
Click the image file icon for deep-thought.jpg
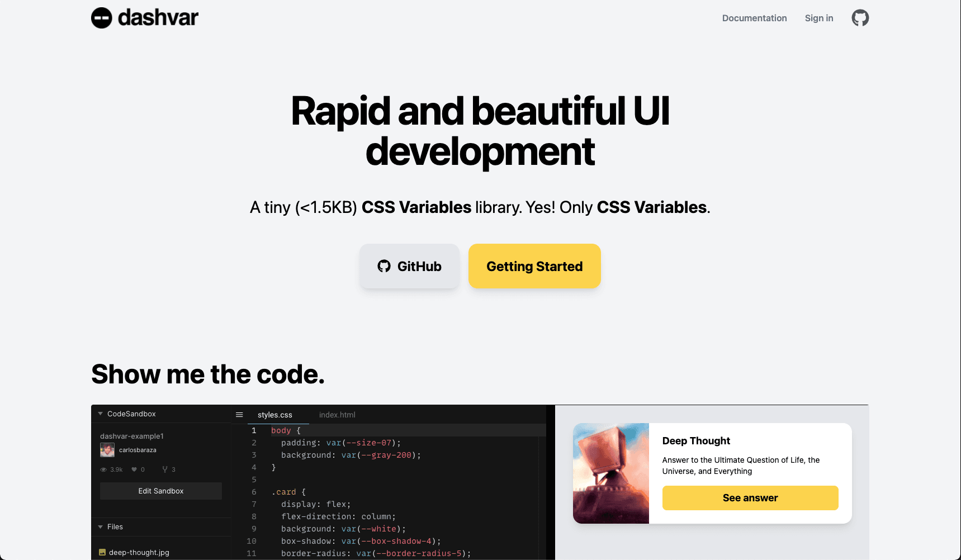102,552
